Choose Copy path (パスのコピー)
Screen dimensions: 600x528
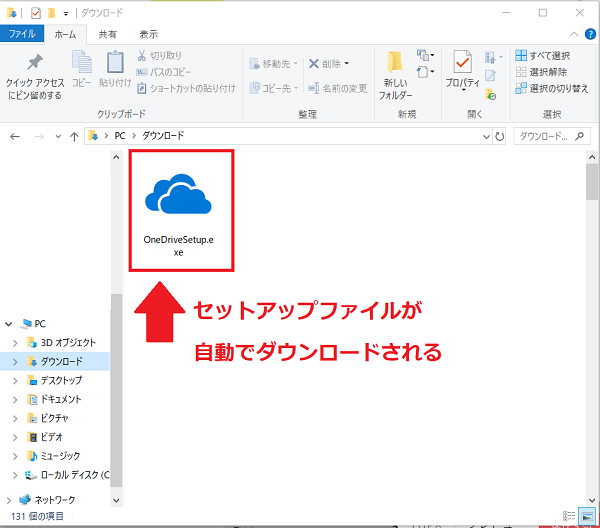164,72
